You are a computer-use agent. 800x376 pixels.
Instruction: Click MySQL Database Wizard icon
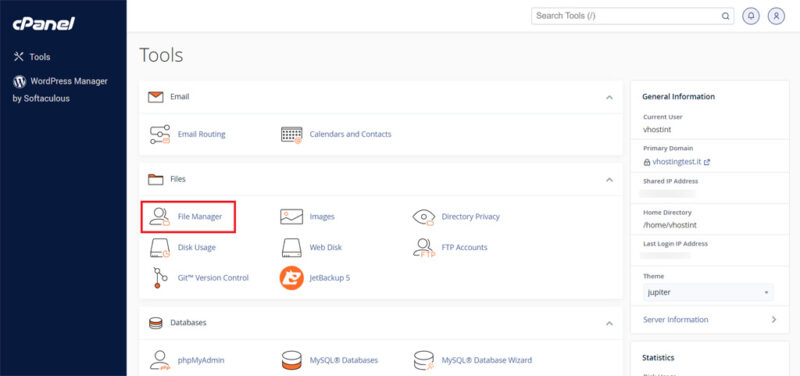(423, 360)
